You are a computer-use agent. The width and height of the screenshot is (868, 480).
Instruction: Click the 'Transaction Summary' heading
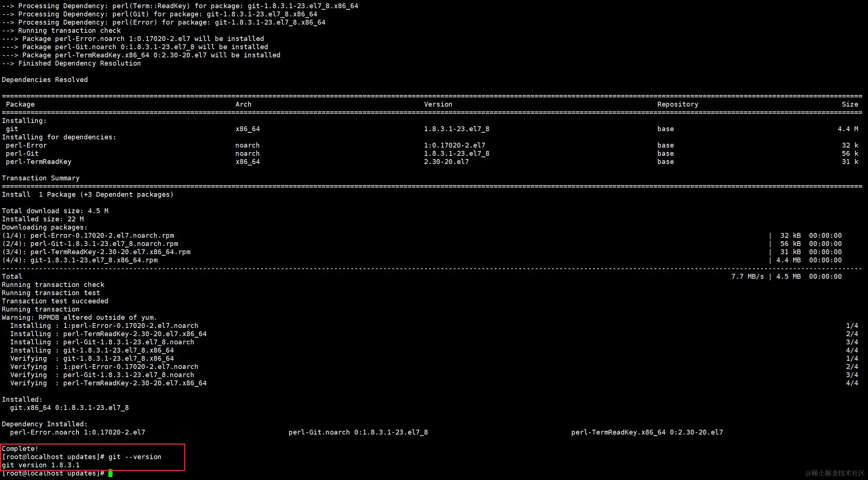coord(41,178)
